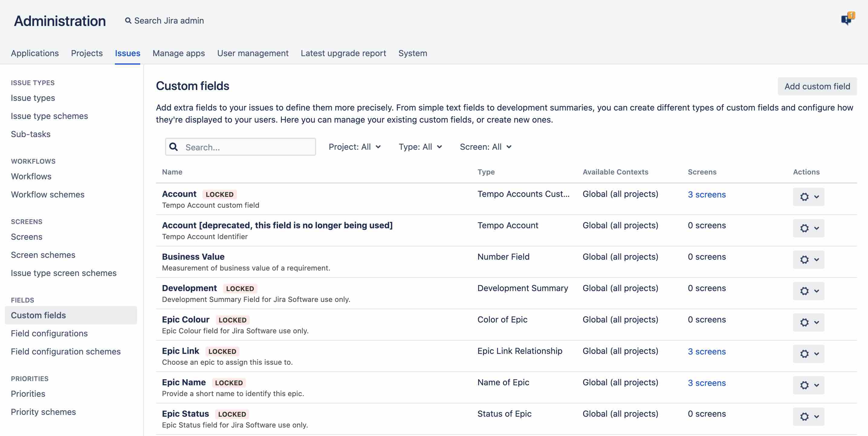The height and width of the screenshot is (436, 868).
Task: Click the feedback notification icon with badge
Action: click(847, 20)
